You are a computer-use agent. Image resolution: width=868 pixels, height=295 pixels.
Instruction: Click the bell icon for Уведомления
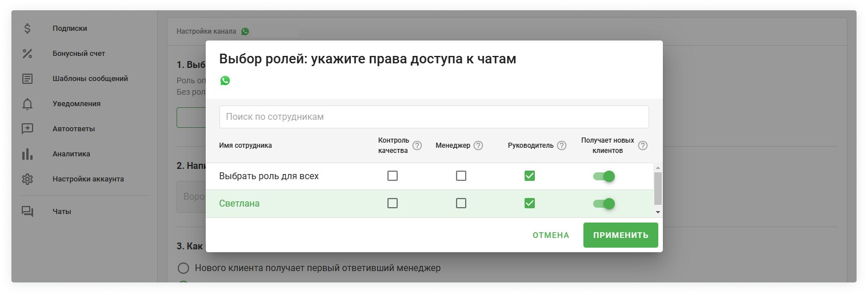(x=27, y=104)
